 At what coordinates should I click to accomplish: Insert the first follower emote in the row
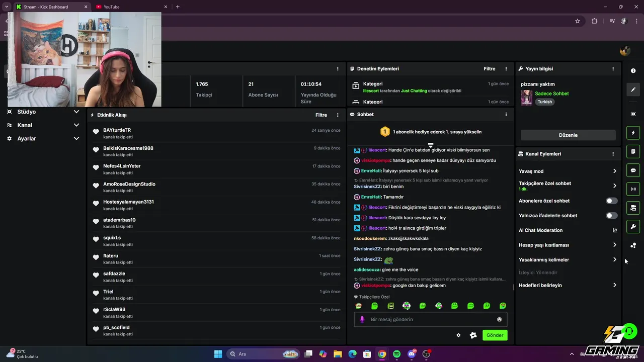point(358,306)
